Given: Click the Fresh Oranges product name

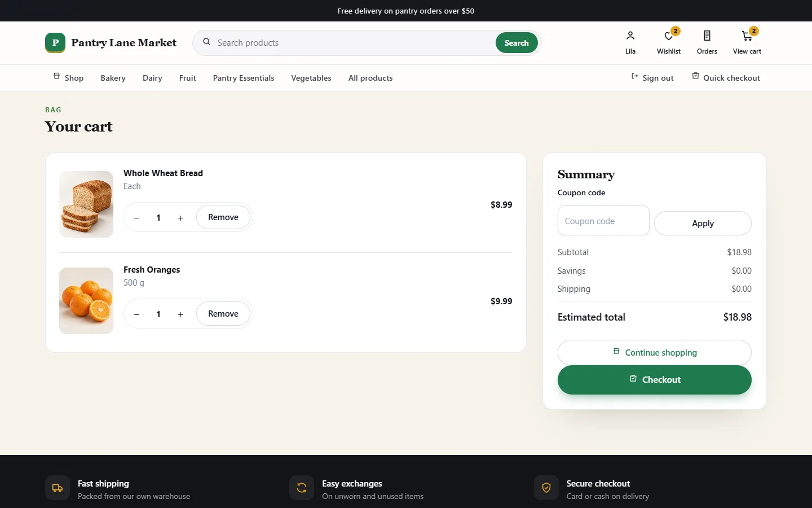Looking at the screenshot, I should (x=152, y=270).
